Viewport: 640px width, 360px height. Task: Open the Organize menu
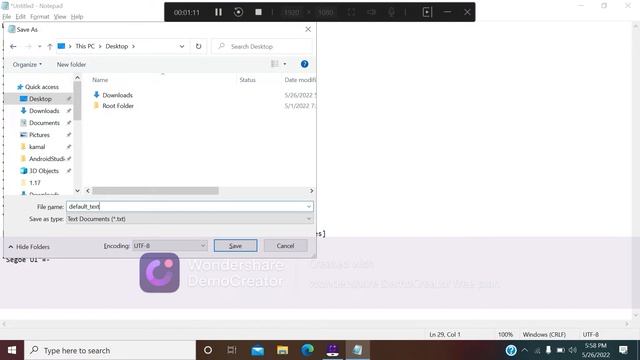coord(27,64)
